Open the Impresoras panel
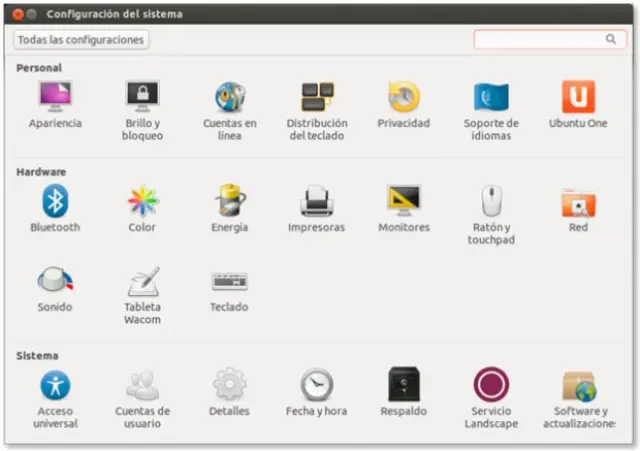This screenshot has width=640, height=451. tap(317, 201)
